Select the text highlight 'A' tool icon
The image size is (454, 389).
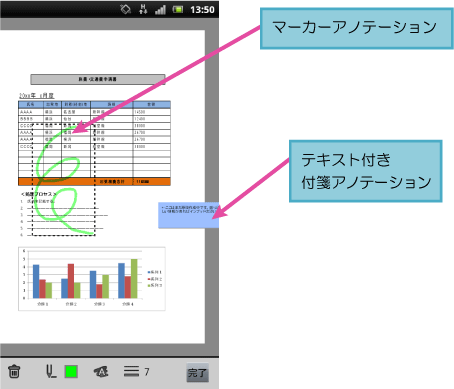pyautogui.click(x=101, y=371)
